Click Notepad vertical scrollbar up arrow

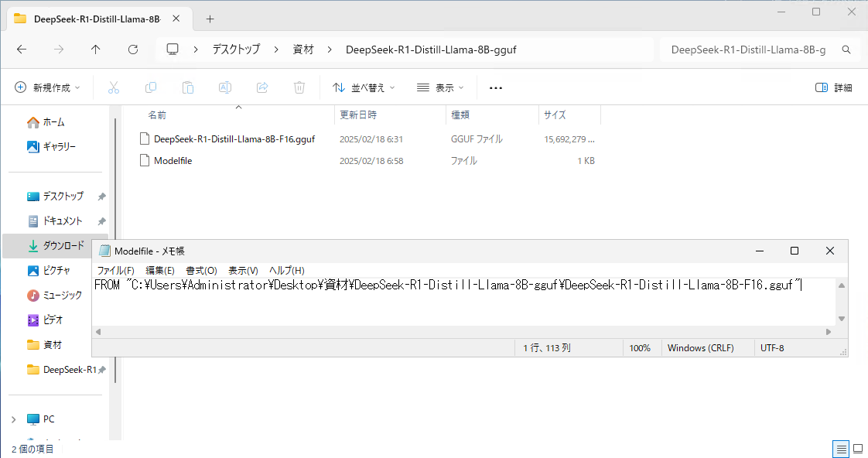point(842,285)
